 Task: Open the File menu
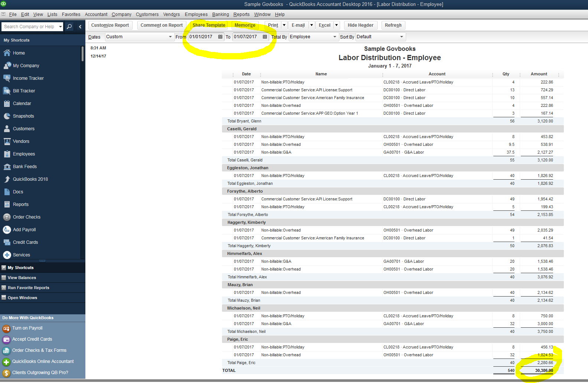(13, 14)
